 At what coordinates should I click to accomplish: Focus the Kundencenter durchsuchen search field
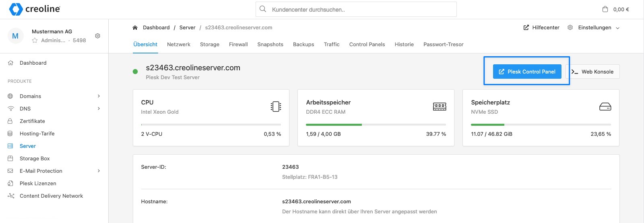coord(356,9)
